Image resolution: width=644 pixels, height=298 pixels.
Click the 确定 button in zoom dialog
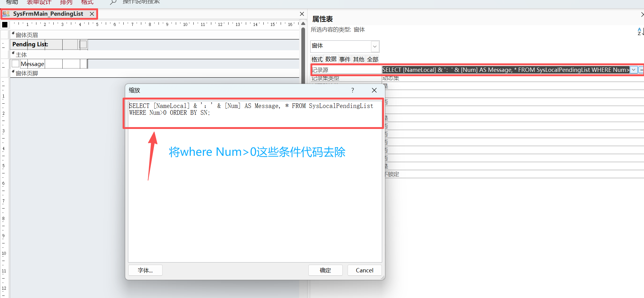click(325, 270)
